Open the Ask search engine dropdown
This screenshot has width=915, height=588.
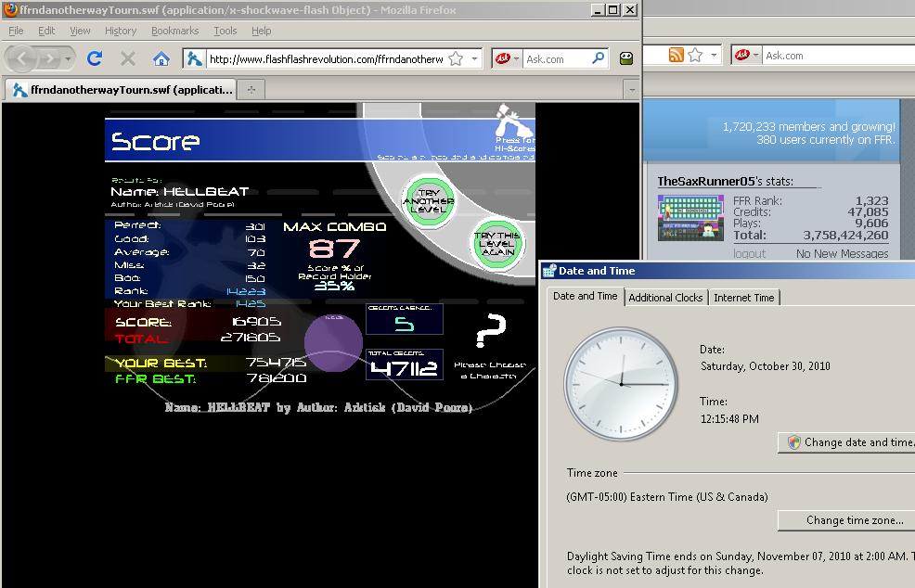tap(507, 58)
